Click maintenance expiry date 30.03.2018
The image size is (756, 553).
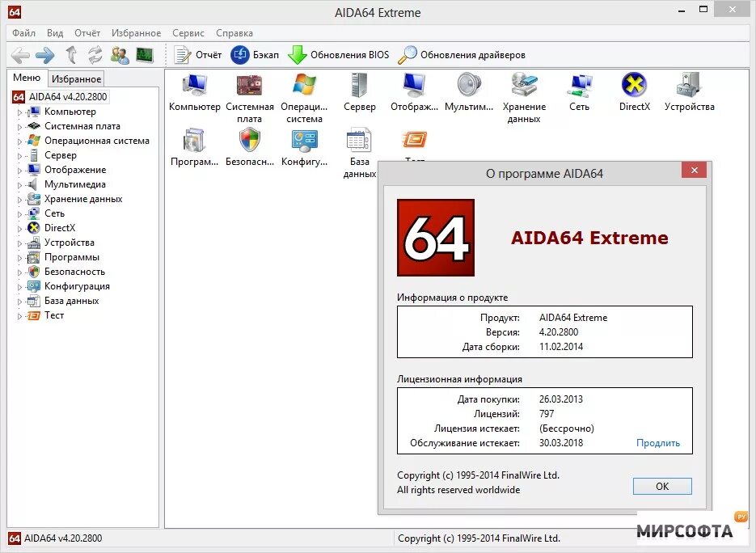click(560, 442)
